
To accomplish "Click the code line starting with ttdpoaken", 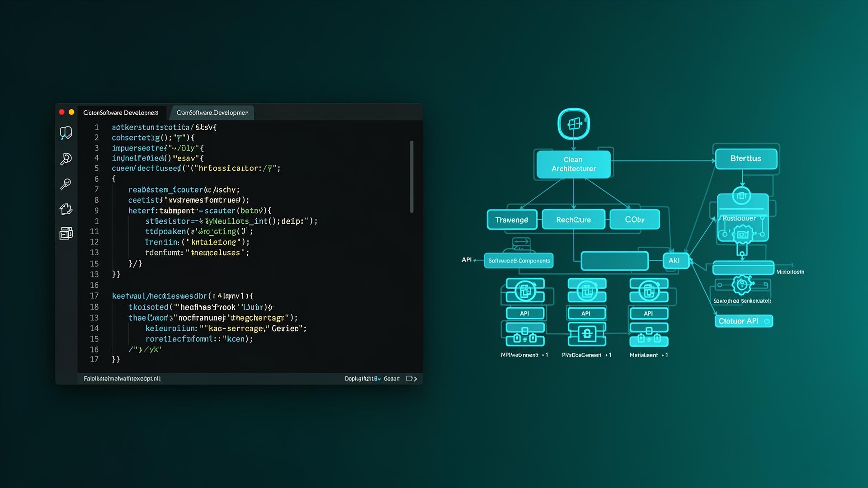I will pos(199,231).
